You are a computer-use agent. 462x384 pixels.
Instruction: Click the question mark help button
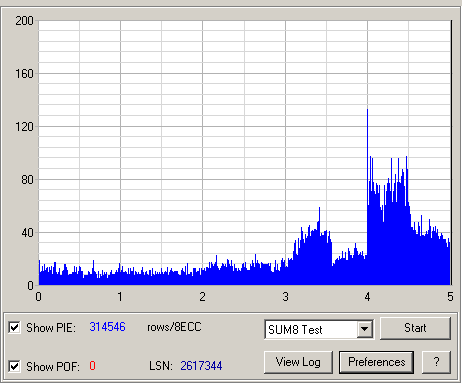click(436, 362)
